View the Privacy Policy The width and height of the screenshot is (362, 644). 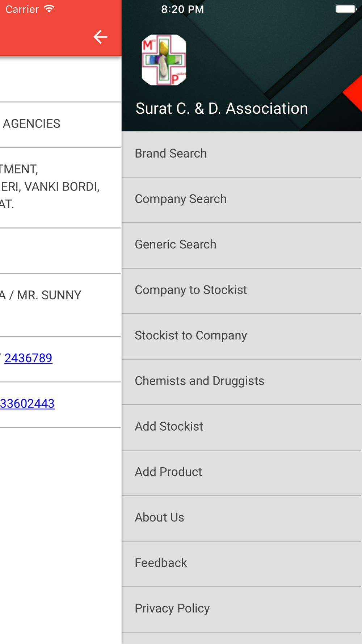242,609
